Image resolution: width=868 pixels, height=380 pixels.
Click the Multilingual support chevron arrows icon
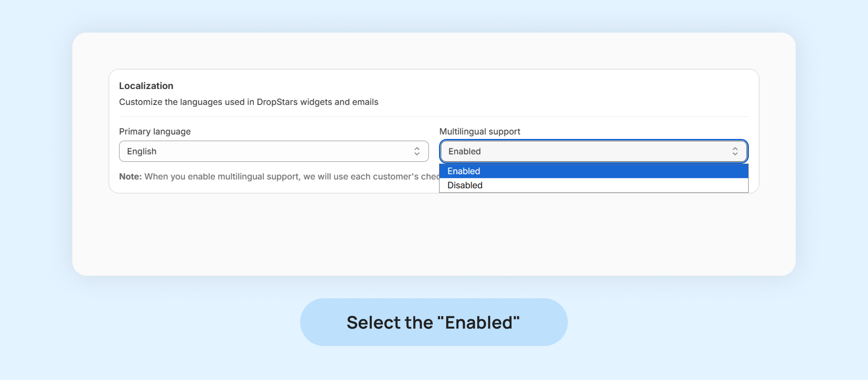pyautogui.click(x=735, y=151)
